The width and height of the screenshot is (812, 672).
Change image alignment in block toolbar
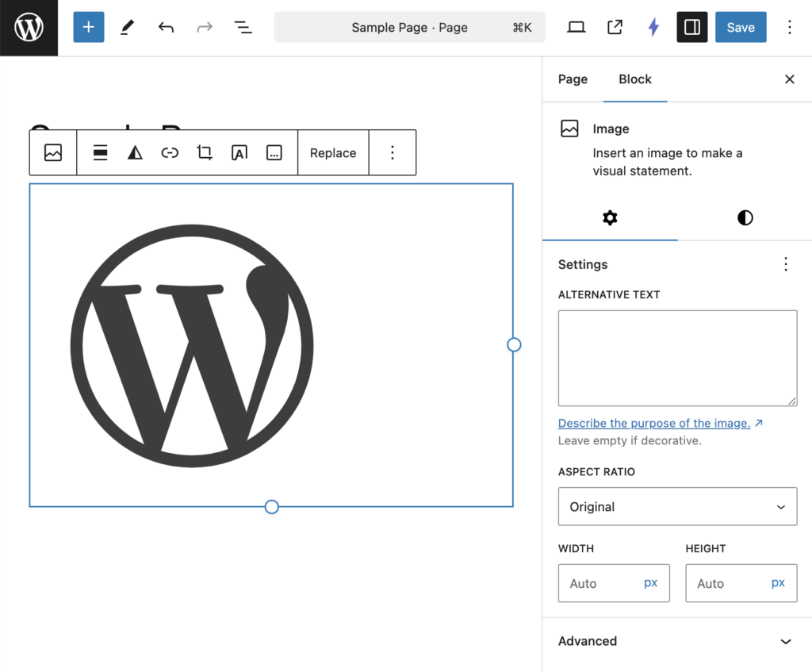click(101, 153)
